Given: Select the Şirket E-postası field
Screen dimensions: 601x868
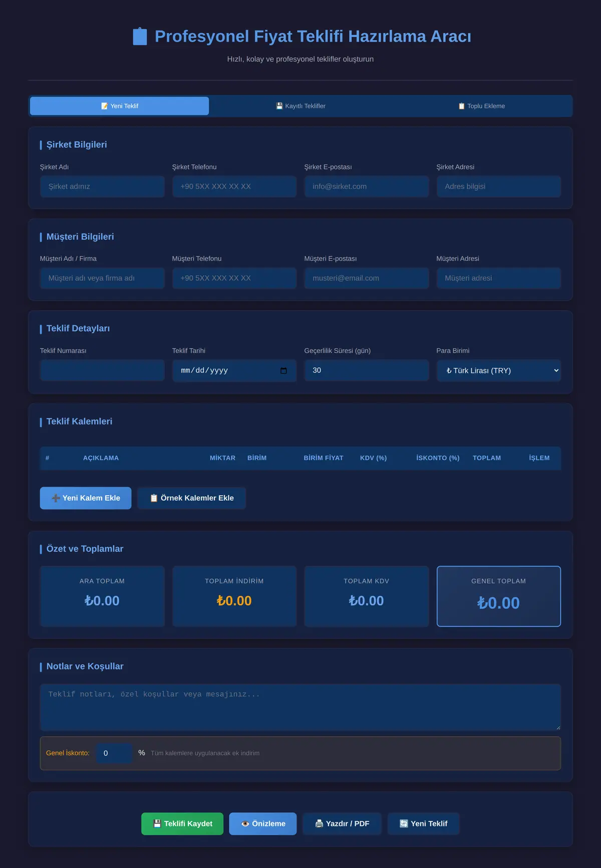Looking at the screenshot, I should (x=367, y=186).
